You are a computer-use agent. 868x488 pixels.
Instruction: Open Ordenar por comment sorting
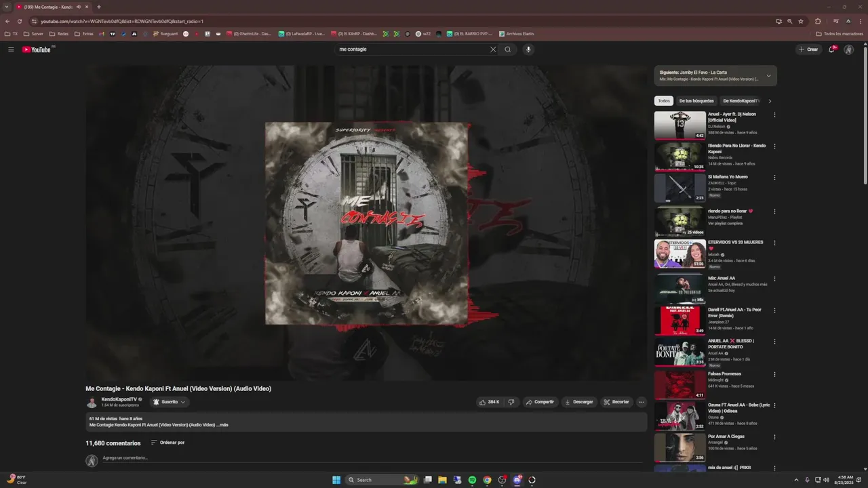tap(167, 443)
